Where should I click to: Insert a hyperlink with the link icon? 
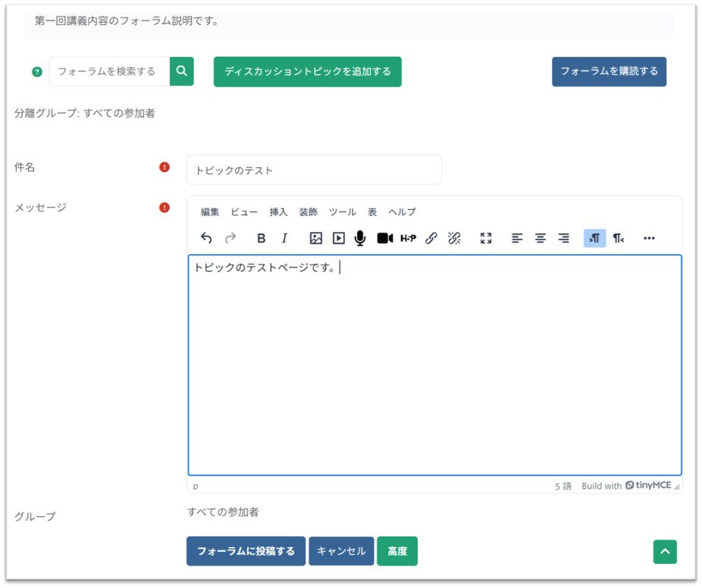(431, 238)
